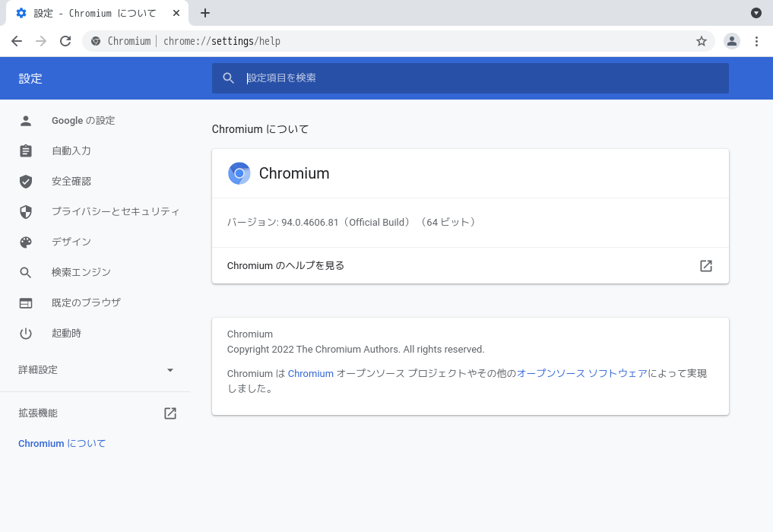Viewport: 773px width, 532px height.
Task: Open the profile avatar menu
Action: (x=732, y=41)
